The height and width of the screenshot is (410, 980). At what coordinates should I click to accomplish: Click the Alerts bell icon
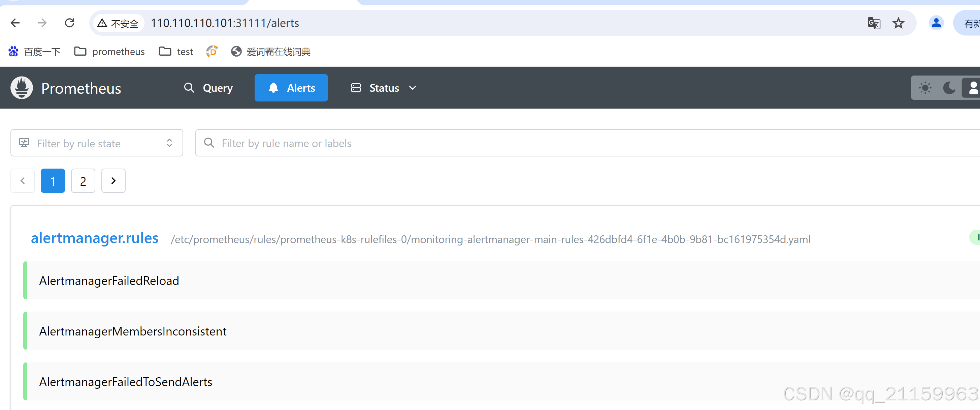273,88
